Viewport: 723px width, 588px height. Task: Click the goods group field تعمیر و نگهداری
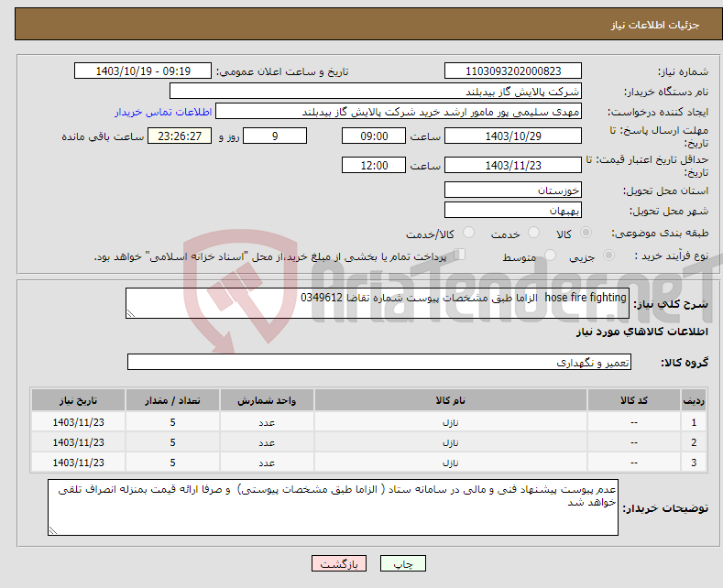[379, 362]
